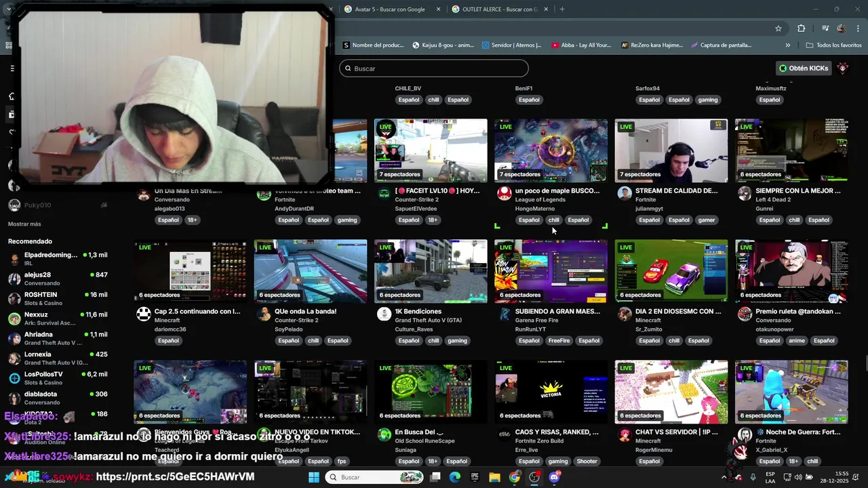868x488 pixels.
Task: Open the Cap 2.5 continuando Minecraft thumbnail
Action: coord(191,271)
